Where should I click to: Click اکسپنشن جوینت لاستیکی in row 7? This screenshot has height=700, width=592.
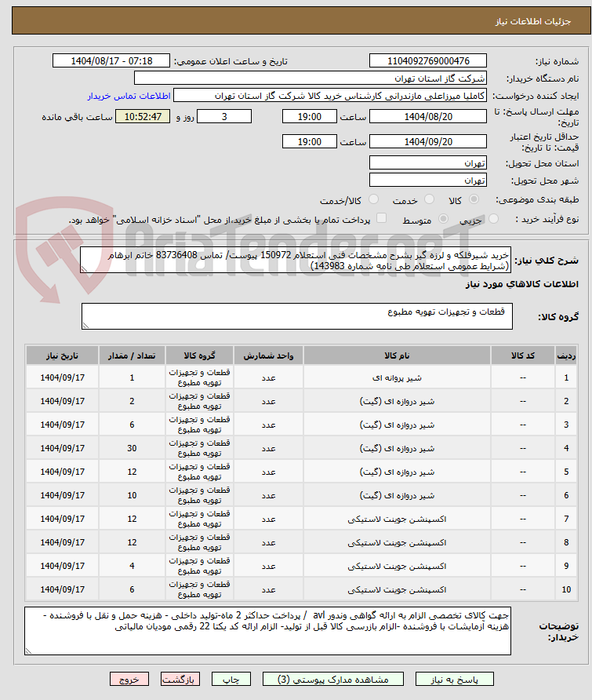(397, 520)
